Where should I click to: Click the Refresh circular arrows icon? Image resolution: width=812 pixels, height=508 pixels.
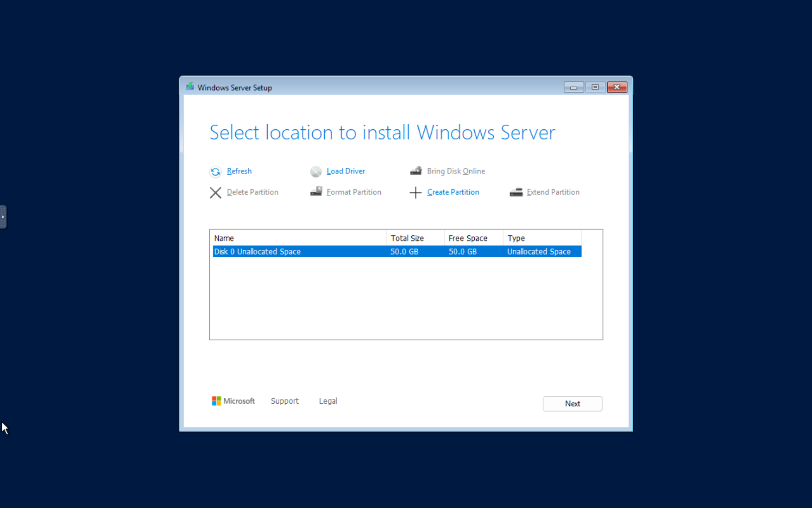click(x=215, y=171)
